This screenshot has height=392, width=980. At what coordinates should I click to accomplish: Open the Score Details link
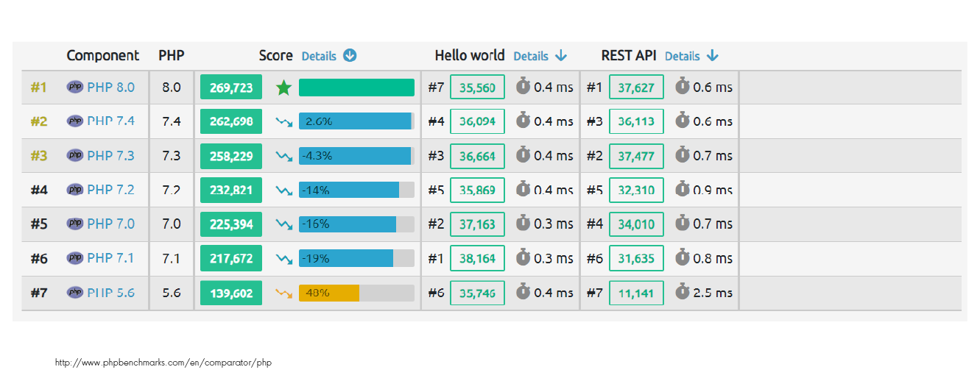[319, 56]
